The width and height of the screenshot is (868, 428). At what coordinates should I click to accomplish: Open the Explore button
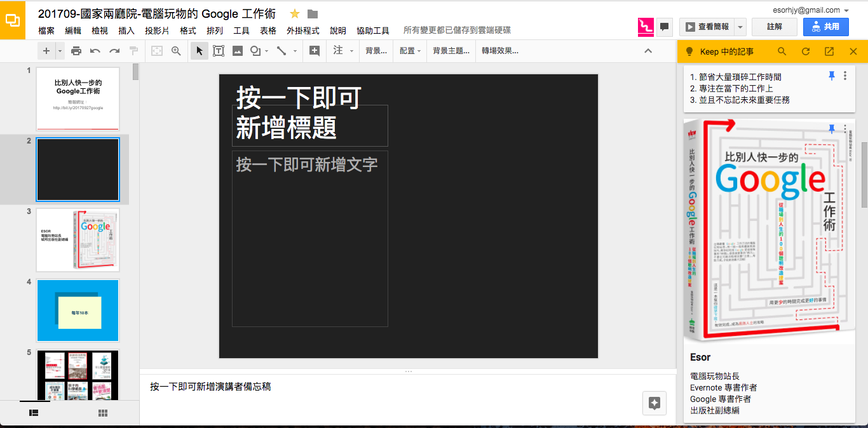[x=654, y=403]
